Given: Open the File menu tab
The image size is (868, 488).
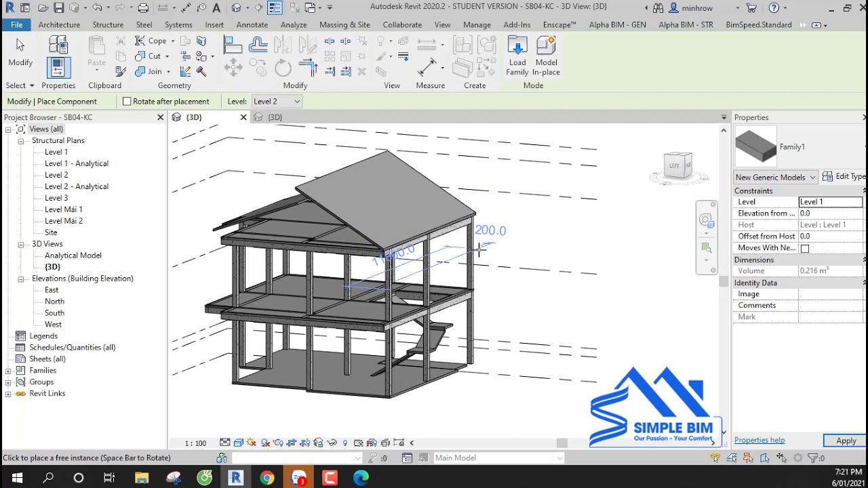Looking at the screenshot, I should [x=16, y=24].
